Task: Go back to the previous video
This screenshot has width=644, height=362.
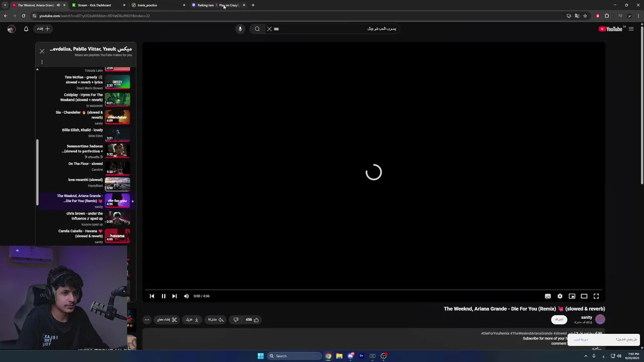Action: (x=152, y=296)
